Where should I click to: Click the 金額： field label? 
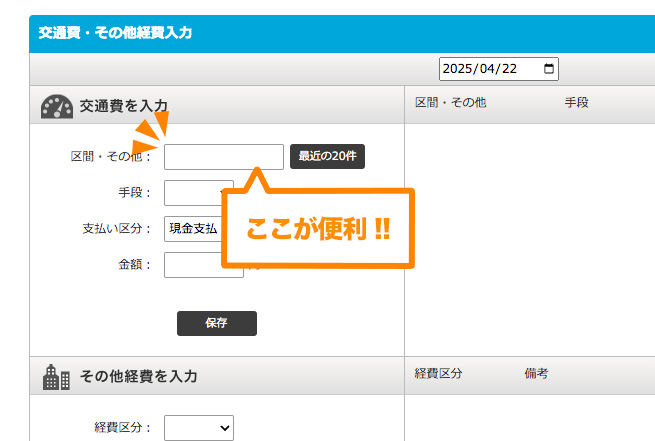tap(135, 265)
